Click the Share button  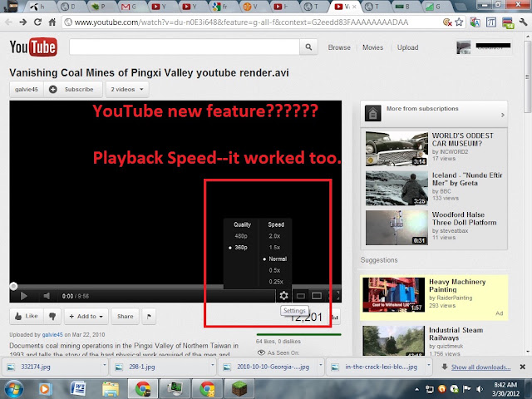(126, 316)
